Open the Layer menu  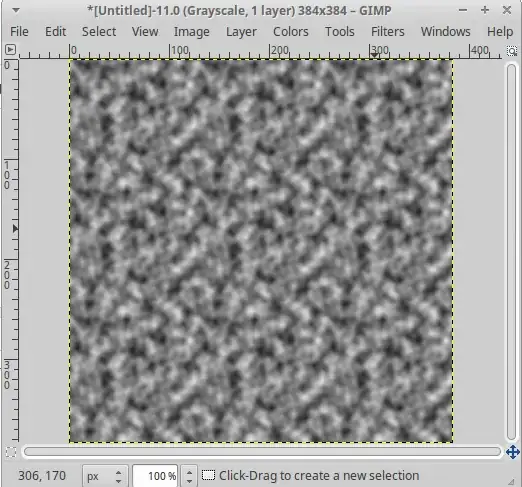point(241,32)
